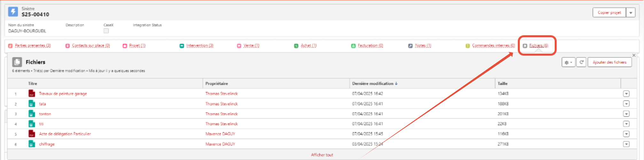Click the Intervention tab icon
Image resolution: width=644 pixels, height=160 pixels.
[182, 46]
